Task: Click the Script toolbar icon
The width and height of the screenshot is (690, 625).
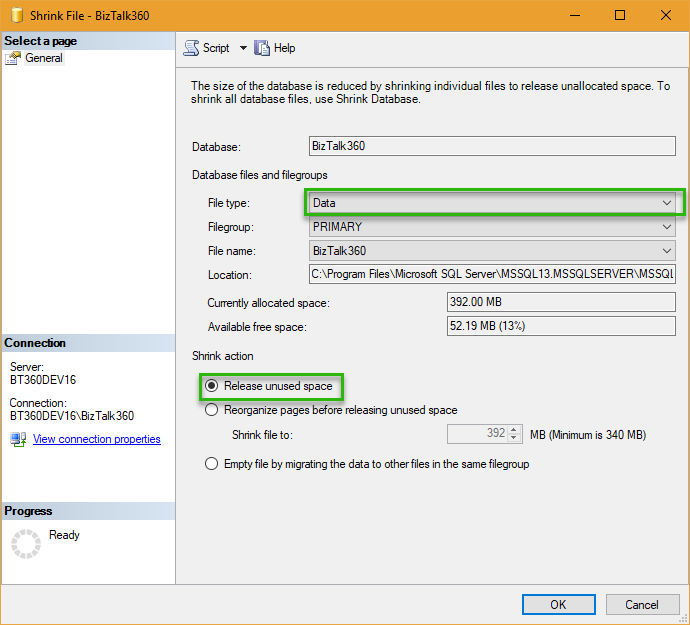Action: [191, 48]
